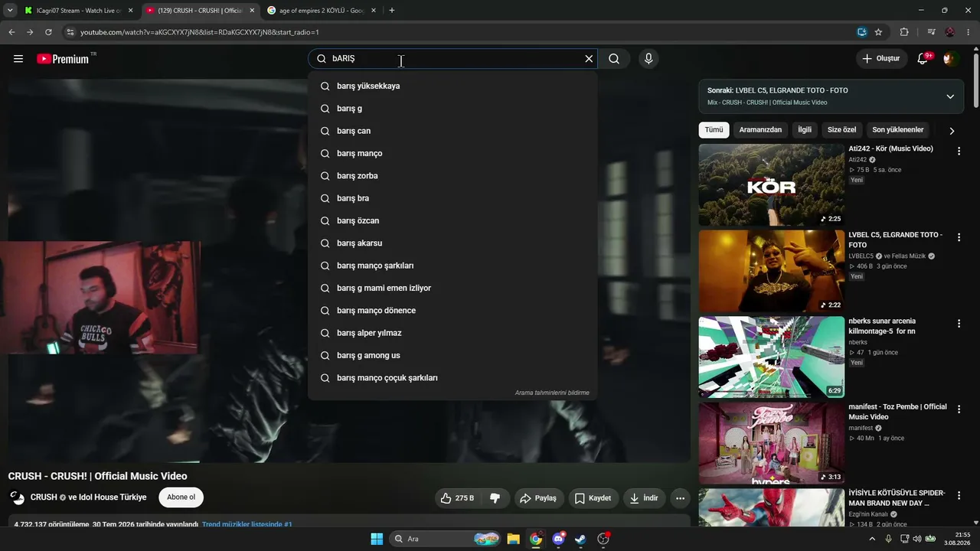Select the Tümü filter chip

point(714,130)
